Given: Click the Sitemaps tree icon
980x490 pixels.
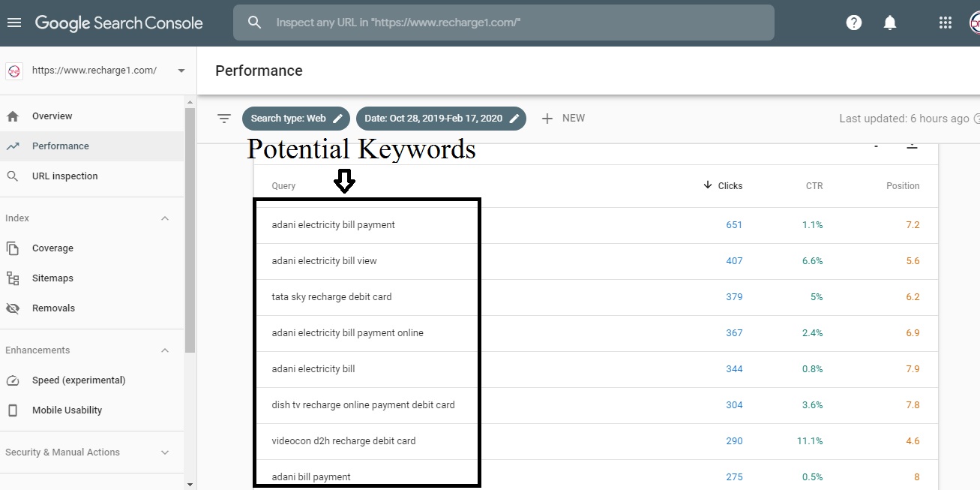Looking at the screenshot, I should tap(13, 278).
